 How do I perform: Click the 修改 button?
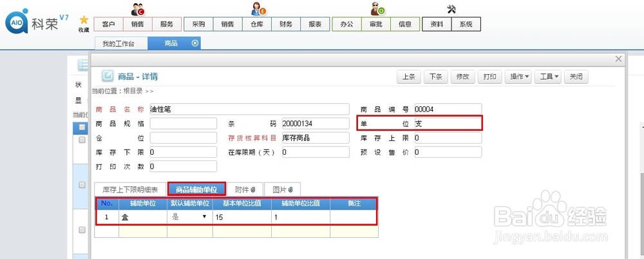pyautogui.click(x=463, y=77)
